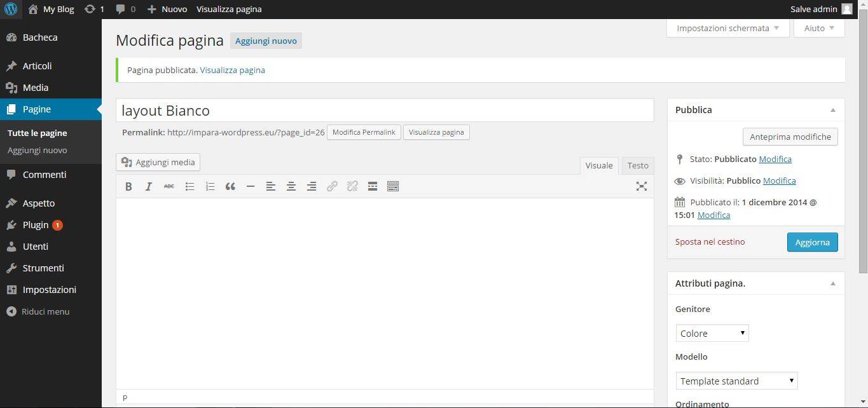
Task: Click Modifica link next to Stato
Action: (775, 159)
